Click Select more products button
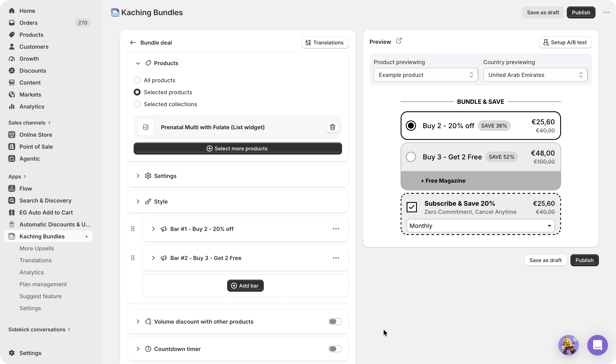The height and width of the screenshot is (364, 616). pyautogui.click(x=238, y=148)
